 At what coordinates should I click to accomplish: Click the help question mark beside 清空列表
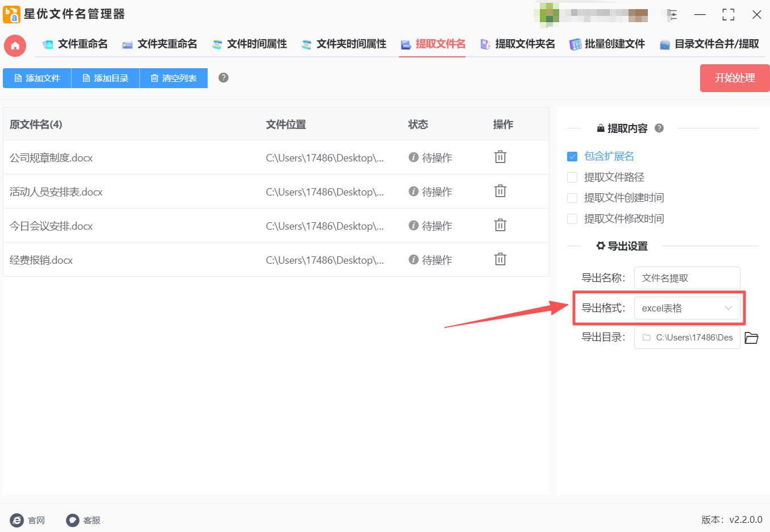click(x=223, y=78)
